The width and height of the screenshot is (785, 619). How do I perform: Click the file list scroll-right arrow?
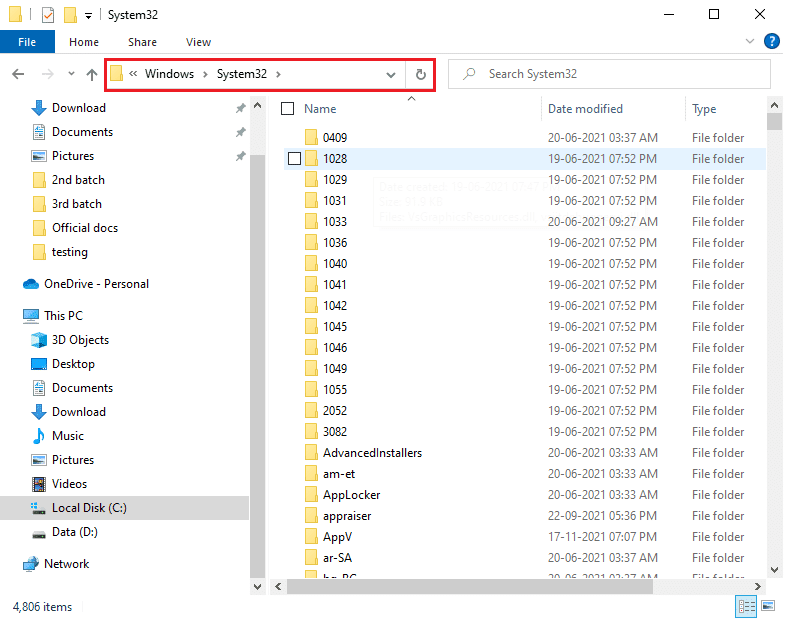757,586
